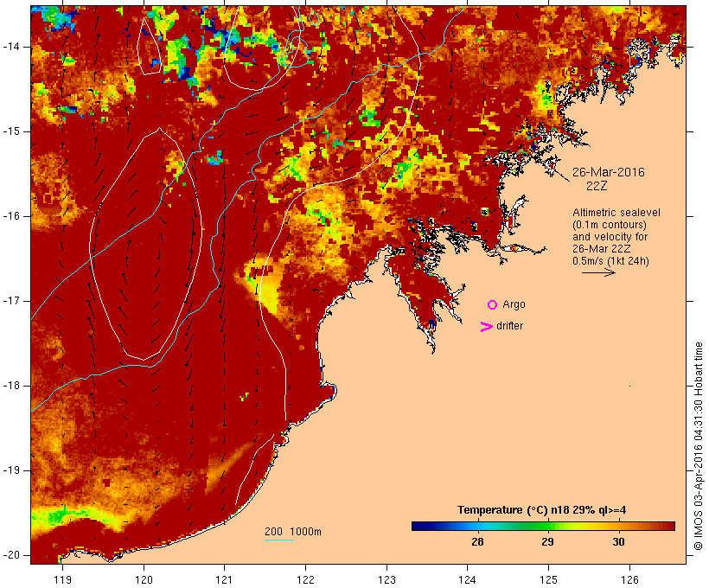Click the 'Altimetric sealevel' text line
Screen dimensions: 709x588
click(x=616, y=213)
